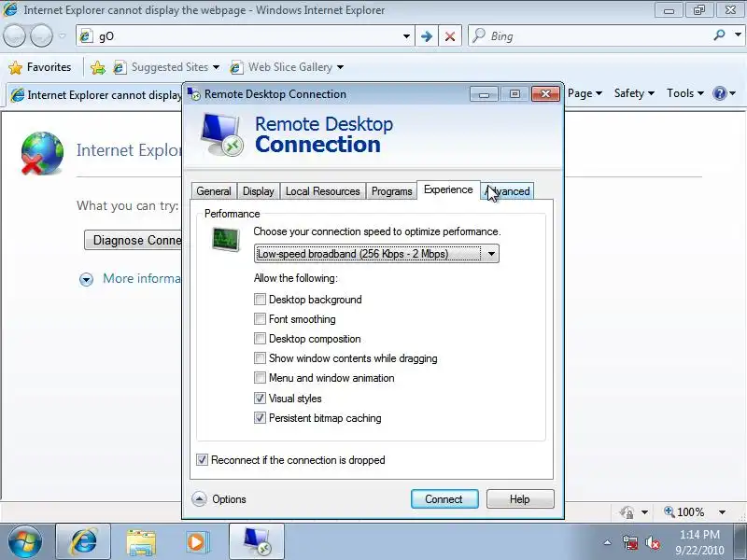Toggle Desktop composition checkbox
Image resolution: width=747 pixels, height=560 pixels.
pos(260,339)
